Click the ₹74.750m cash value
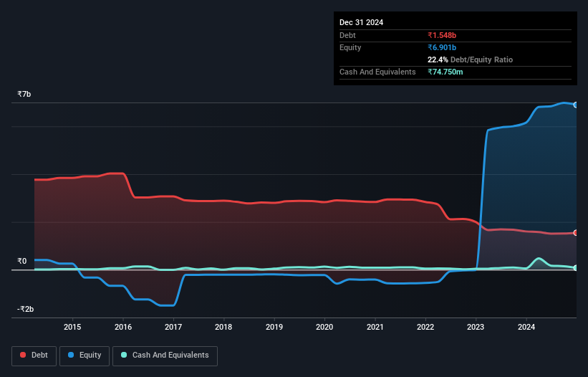The image size is (588, 377). click(445, 72)
